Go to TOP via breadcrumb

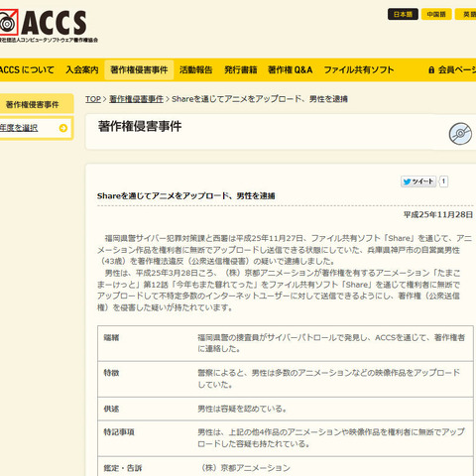tap(93, 99)
